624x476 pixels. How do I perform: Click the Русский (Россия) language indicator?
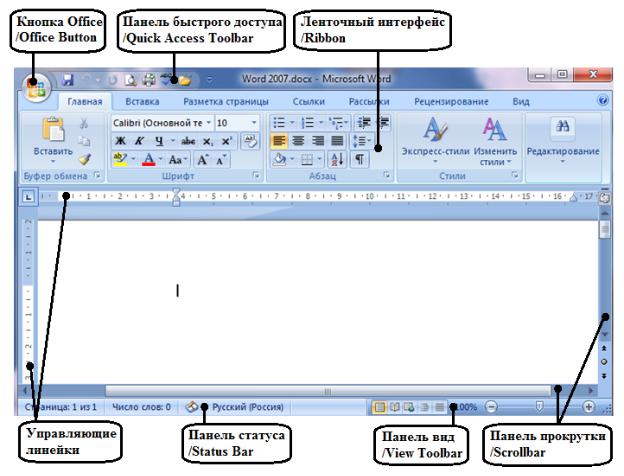[x=248, y=407]
